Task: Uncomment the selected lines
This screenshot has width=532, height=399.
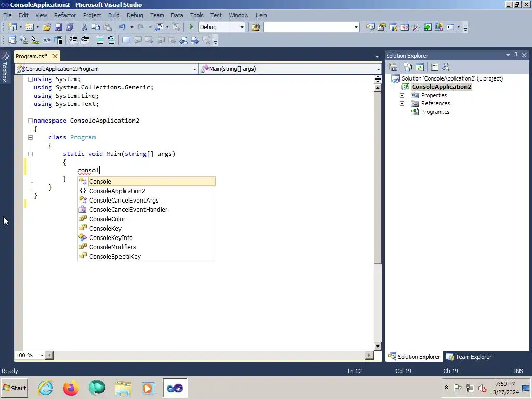Action: click(111, 41)
